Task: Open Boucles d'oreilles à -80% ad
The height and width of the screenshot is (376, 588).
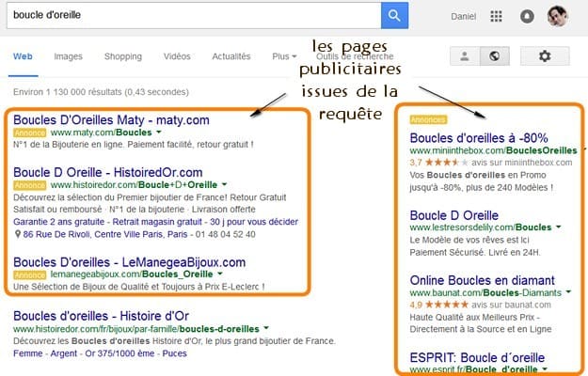Action: pos(479,138)
